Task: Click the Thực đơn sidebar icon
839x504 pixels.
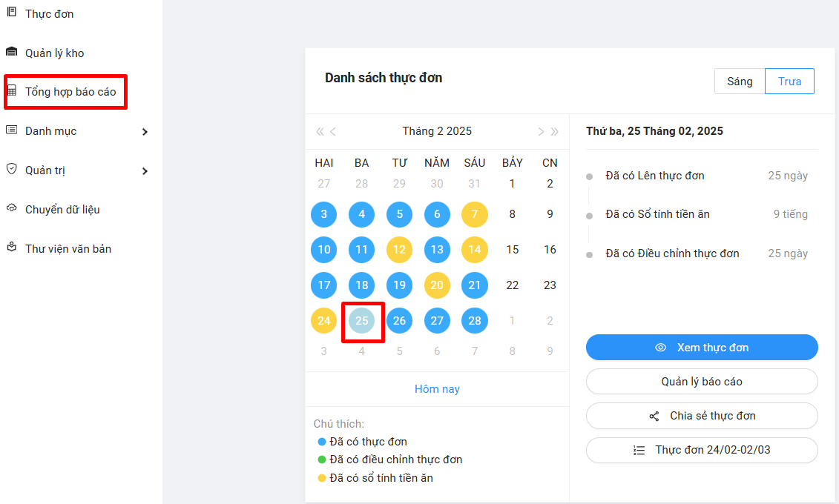Action: pos(11,12)
